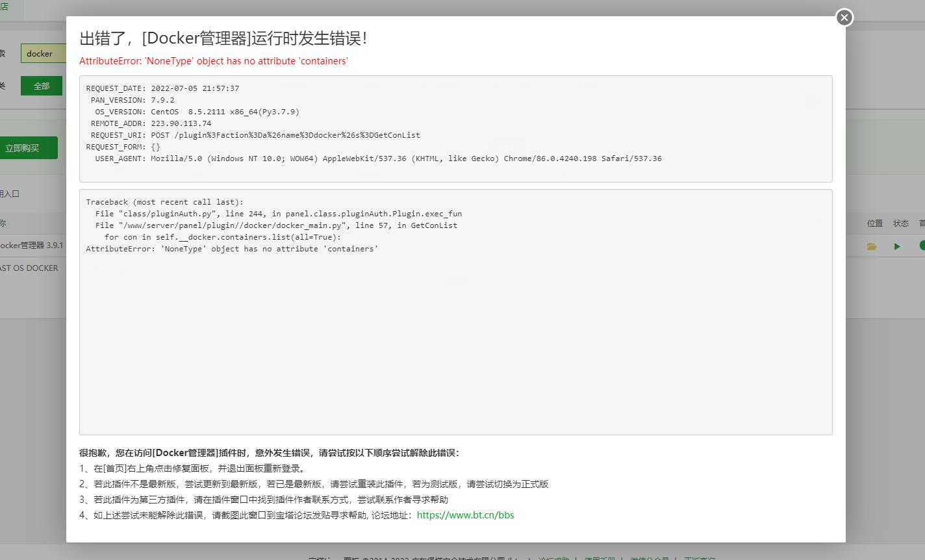
Task: Click the REQUEST_DATE line in details
Action: coord(162,88)
